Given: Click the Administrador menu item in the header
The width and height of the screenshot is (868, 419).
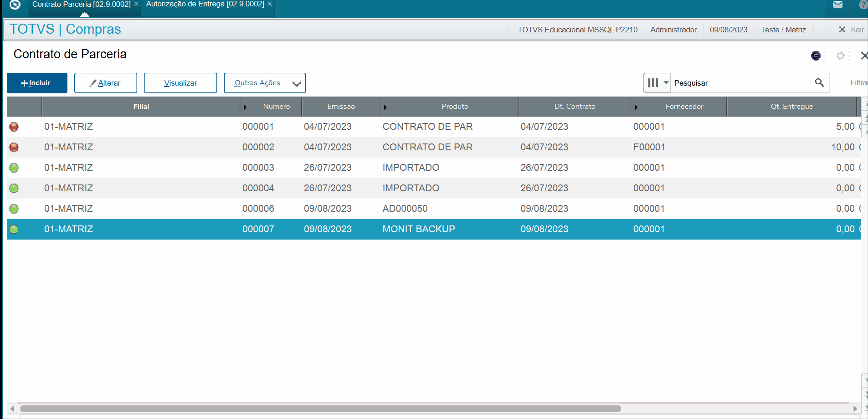Looking at the screenshot, I should pyautogui.click(x=673, y=30).
